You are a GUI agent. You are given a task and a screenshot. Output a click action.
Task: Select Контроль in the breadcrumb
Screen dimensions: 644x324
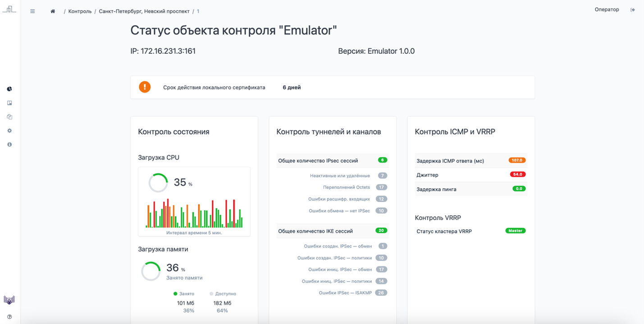tap(80, 11)
